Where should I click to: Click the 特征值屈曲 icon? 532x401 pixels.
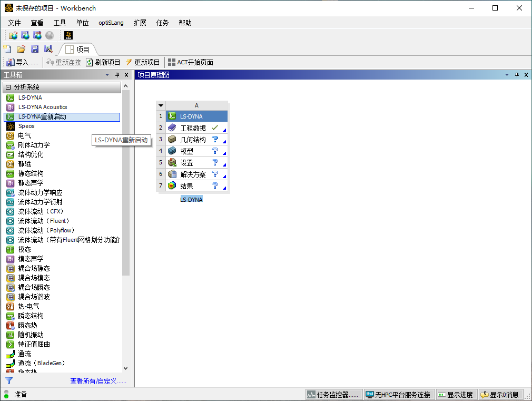tap(11, 344)
